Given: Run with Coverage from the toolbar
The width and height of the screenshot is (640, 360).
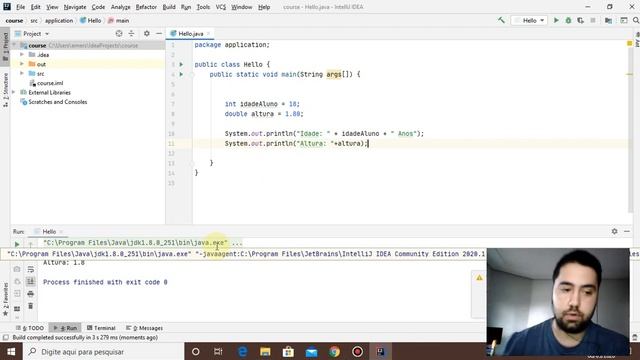Looking at the screenshot, I should click(x=580, y=20).
